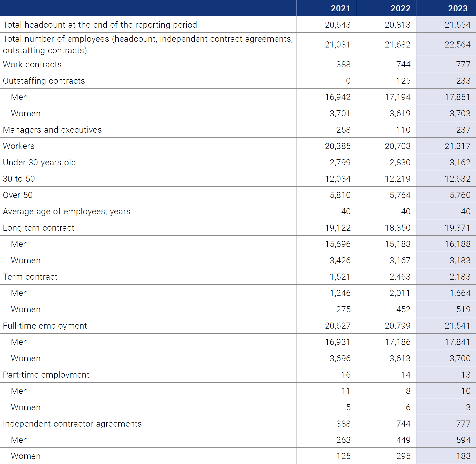Select 'Independent contractor agreements' row label

click(x=72, y=424)
